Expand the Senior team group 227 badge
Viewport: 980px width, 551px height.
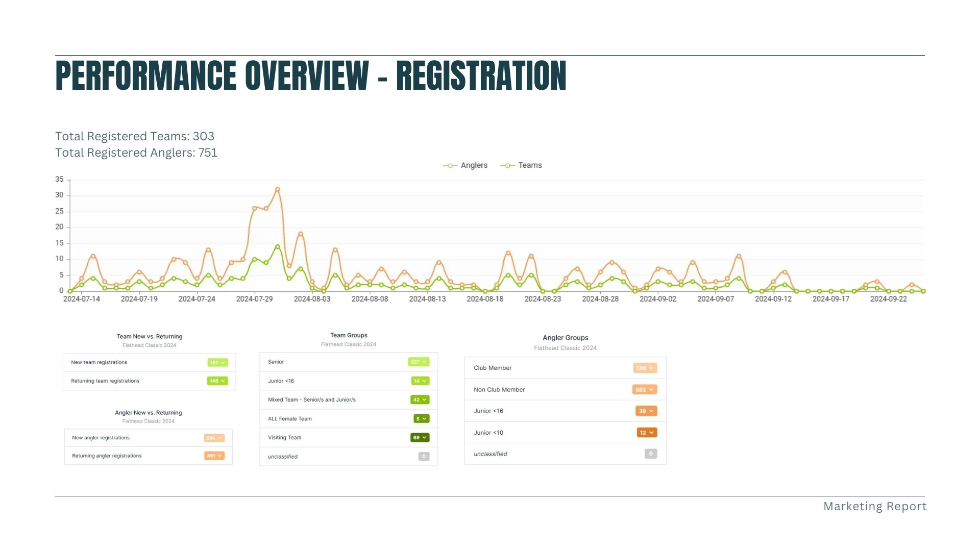(419, 362)
